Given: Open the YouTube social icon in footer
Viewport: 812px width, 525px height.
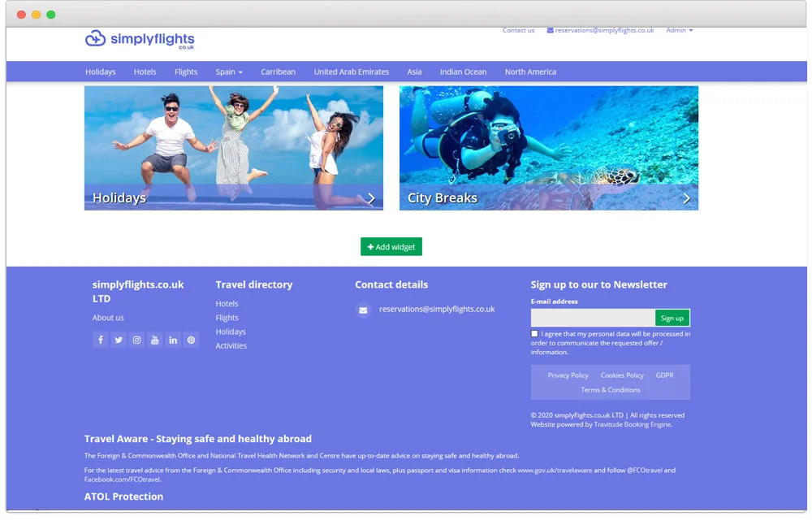Looking at the screenshot, I should click(155, 340).
